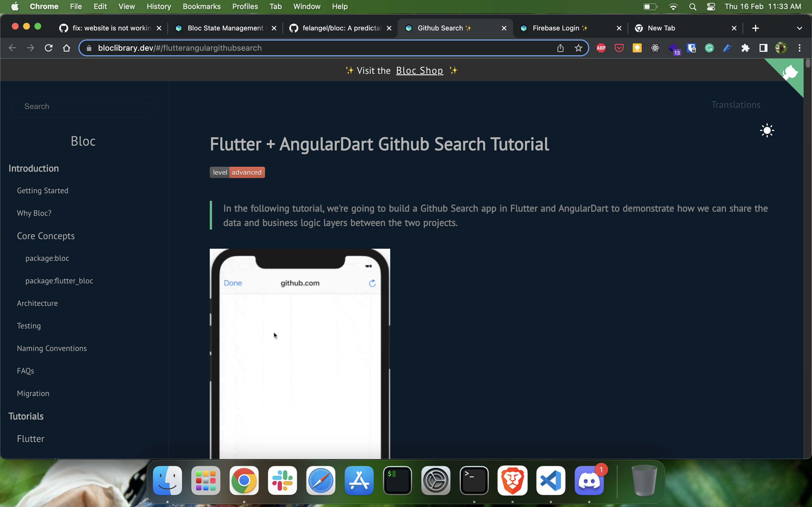Open the Chrome extensions puzzle menu
This screenshot has width=812, height=507.
(745, 48)
